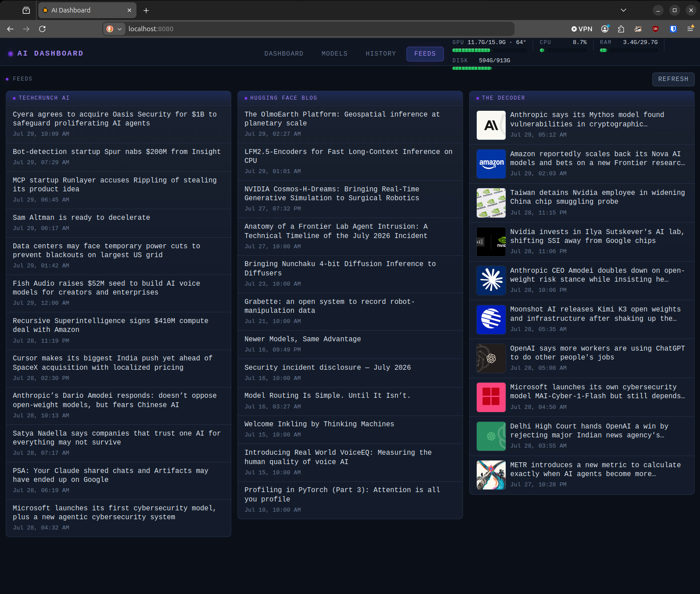Open Fish Audio raises $52M seed article
Screen dimensions: 700x594
click(x=118, y=293)
